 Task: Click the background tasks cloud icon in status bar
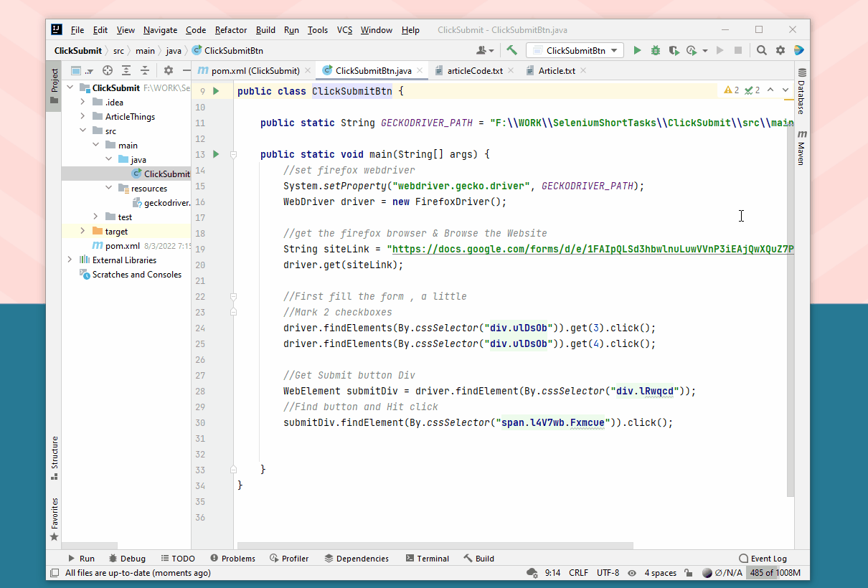pos(532,573)
